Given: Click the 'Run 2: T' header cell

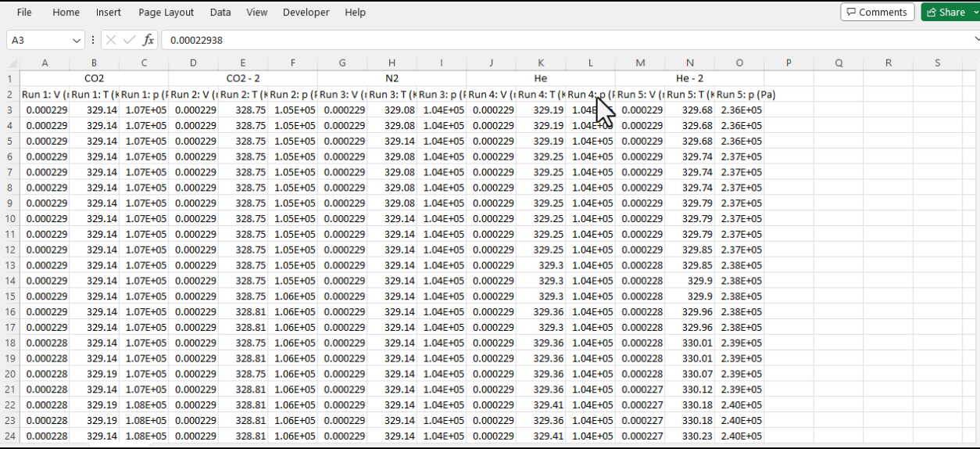Looking at the screenshot, I should (x=243, y=94).
